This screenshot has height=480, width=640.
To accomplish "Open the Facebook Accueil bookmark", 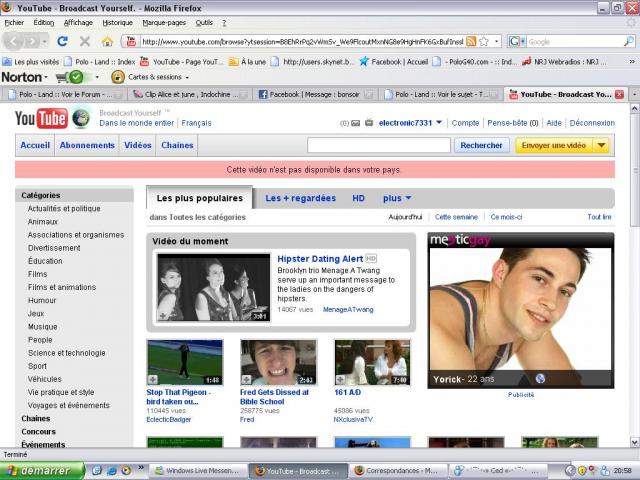I will click(394, 62).
